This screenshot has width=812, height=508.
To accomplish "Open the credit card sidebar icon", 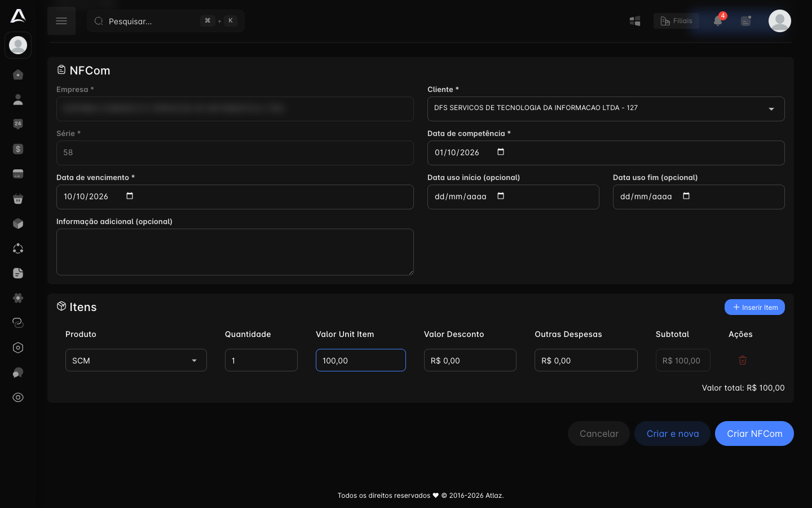I will 18,174.
